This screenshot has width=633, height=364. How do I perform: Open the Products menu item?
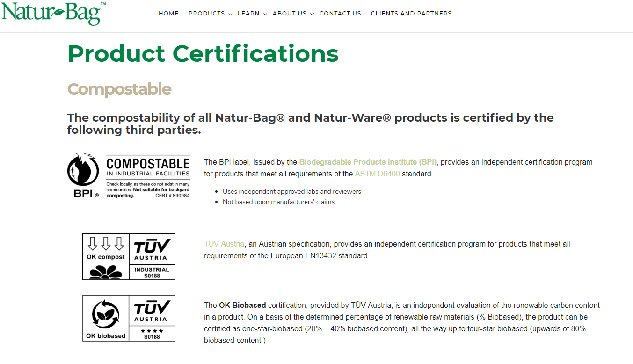(x=206, y=14)
